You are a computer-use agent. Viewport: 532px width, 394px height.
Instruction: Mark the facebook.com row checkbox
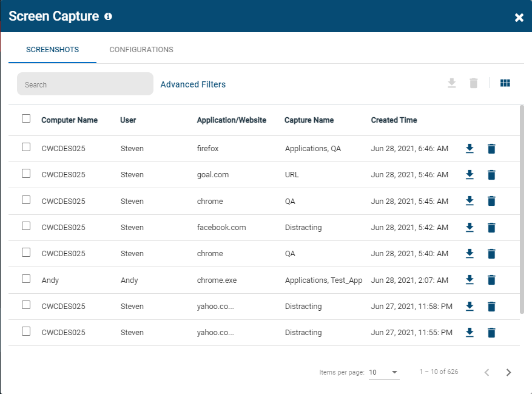point(26,226)
